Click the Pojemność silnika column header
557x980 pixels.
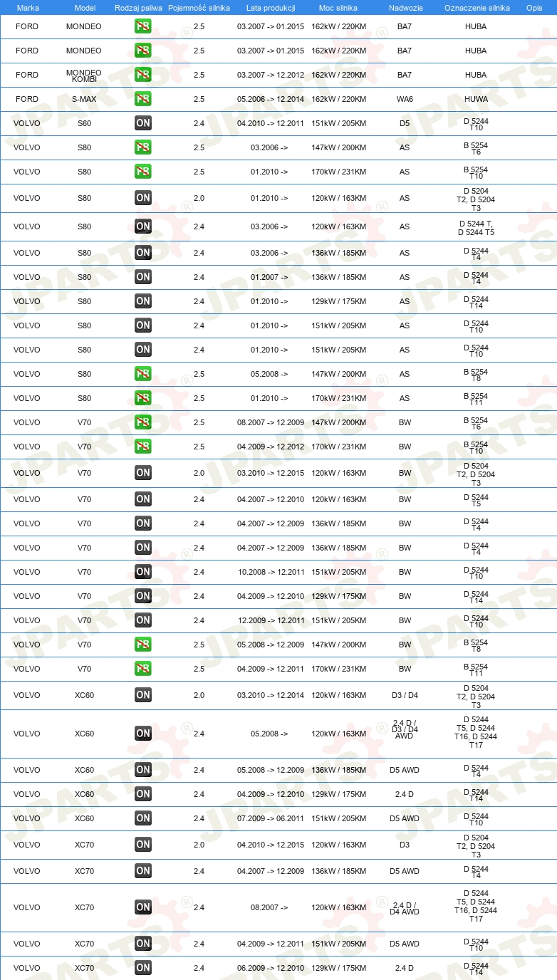[199, 7]
